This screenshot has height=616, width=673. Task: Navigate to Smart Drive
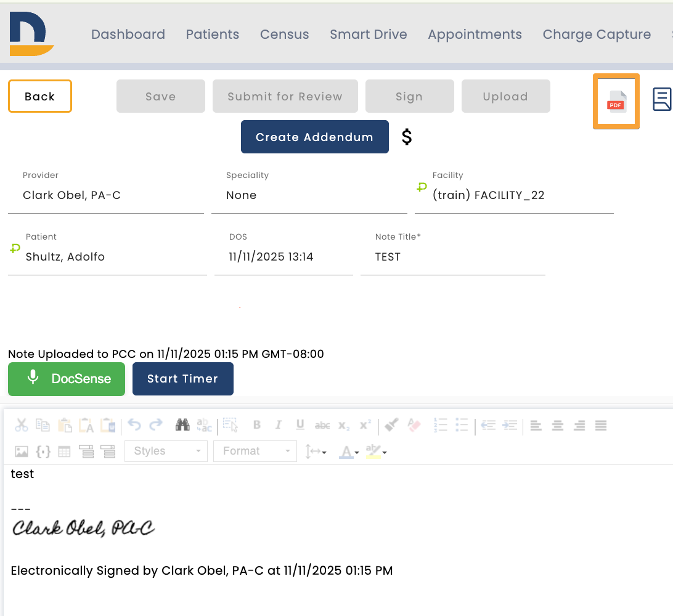point(369,34)
